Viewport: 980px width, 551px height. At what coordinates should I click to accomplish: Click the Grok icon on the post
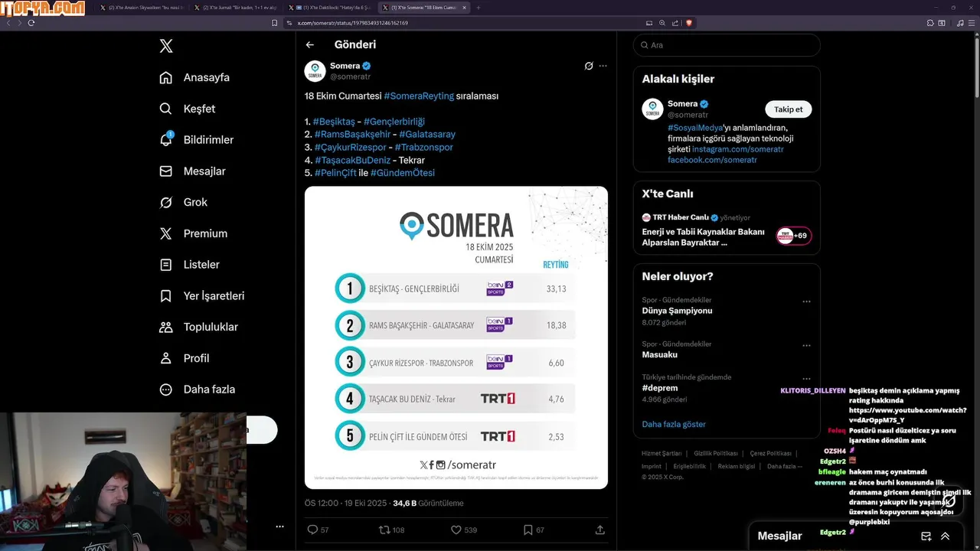(x=589, y=66)
